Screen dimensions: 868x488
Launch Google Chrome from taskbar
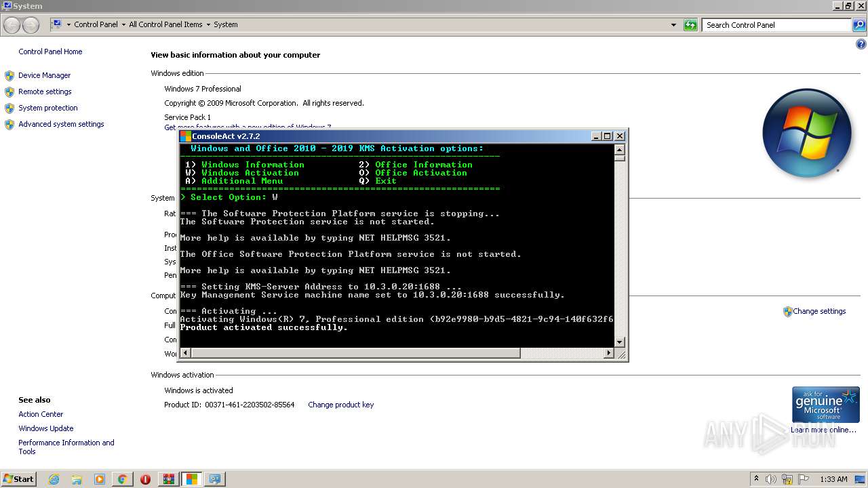click(x=122, y=479)
